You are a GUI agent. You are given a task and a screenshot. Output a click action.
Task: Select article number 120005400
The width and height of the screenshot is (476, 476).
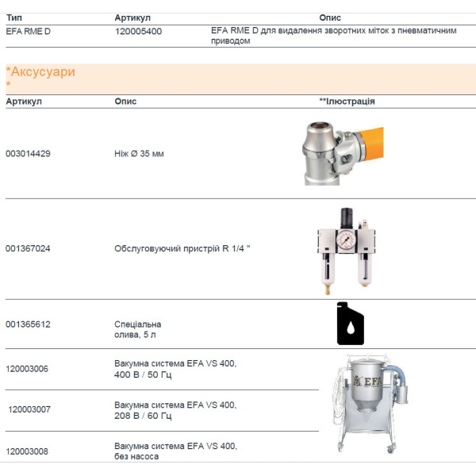pyautogui.click(x=138, y=31)
